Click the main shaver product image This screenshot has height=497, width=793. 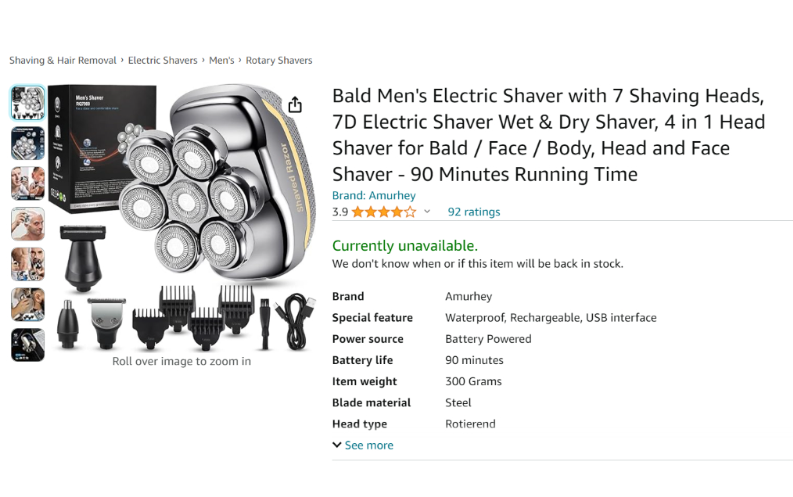pos(182,217)
